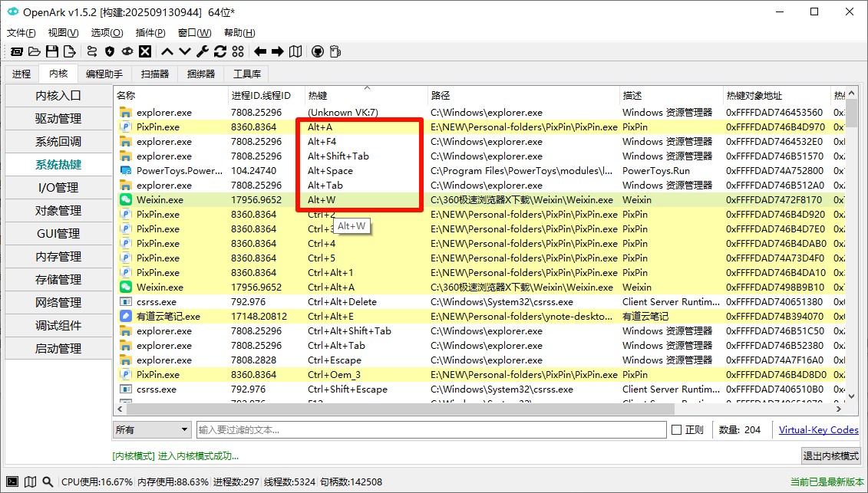This screenshot has height=493, width=868.
Task: Switch to the 编程助手 tab
Action: pyautogui.click(x=104, y=74)
